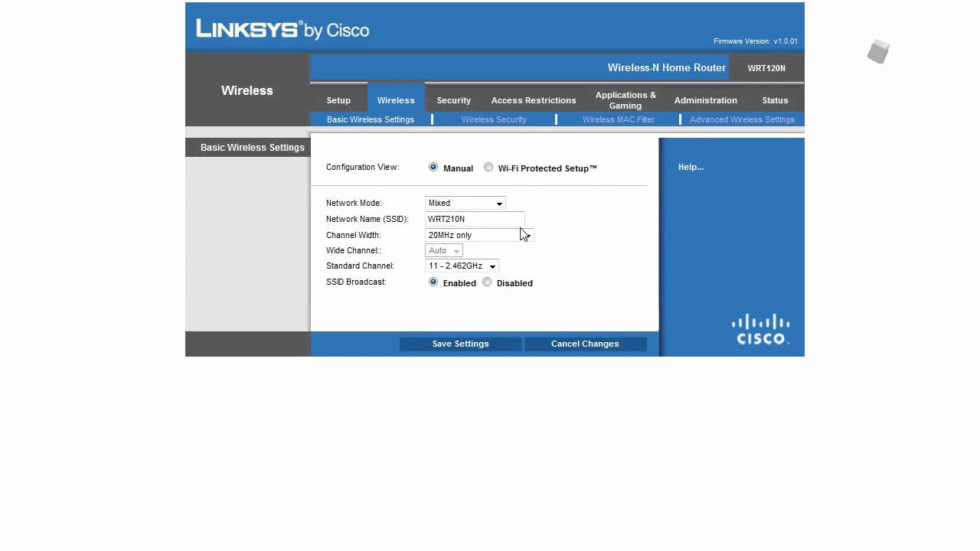Click the large Wireless section heading
Screen dimensions: 980x551
(x=247, y=90)
